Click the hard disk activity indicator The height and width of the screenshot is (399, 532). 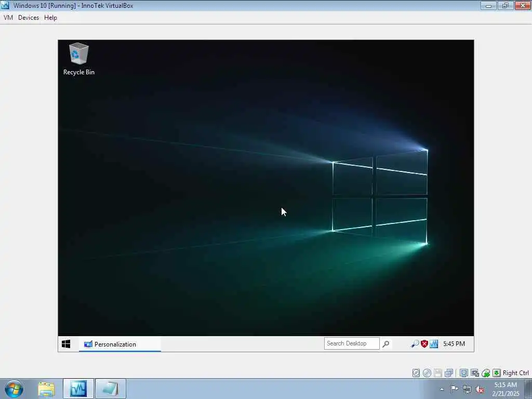[x=416, y=373]
